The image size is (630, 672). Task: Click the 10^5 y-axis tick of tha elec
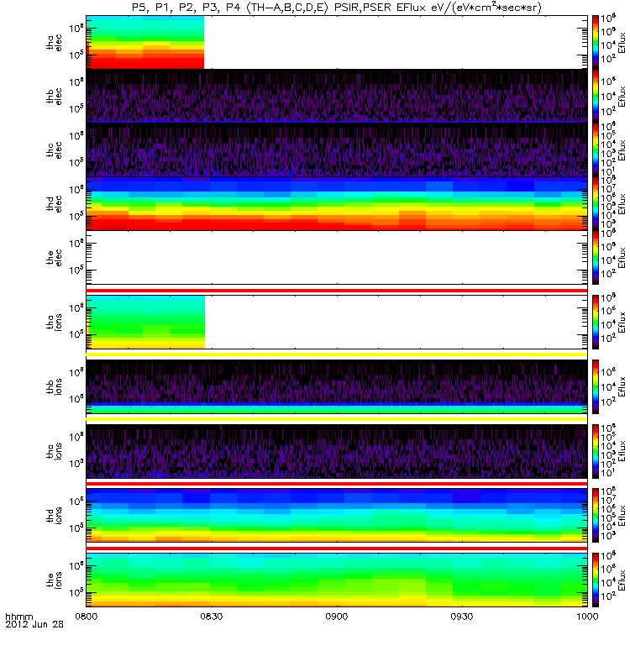click(76, 55)
